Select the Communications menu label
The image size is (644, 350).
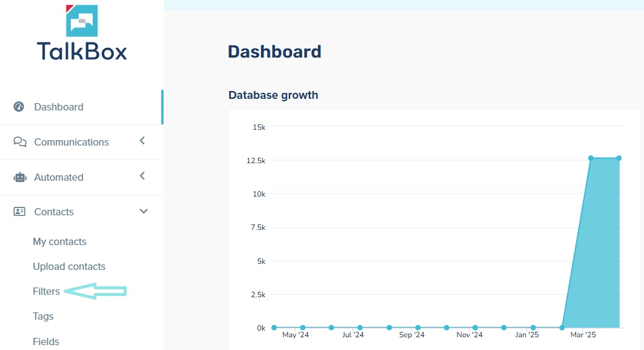(x=71, y=142)
